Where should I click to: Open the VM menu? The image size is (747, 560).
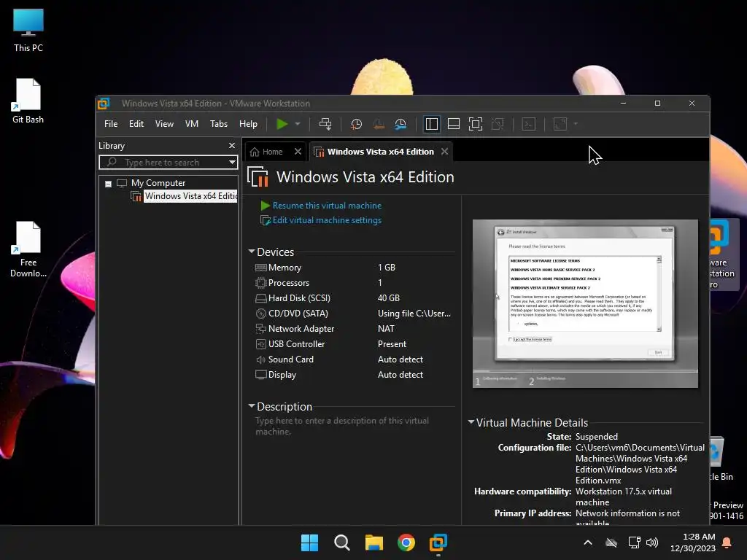click(192, 124)
